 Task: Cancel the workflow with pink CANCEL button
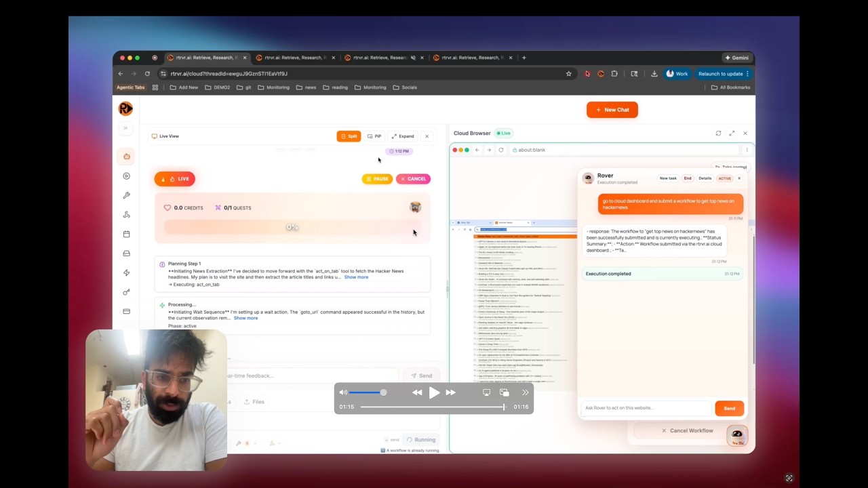pyautogui.click(x=414, y=179)
